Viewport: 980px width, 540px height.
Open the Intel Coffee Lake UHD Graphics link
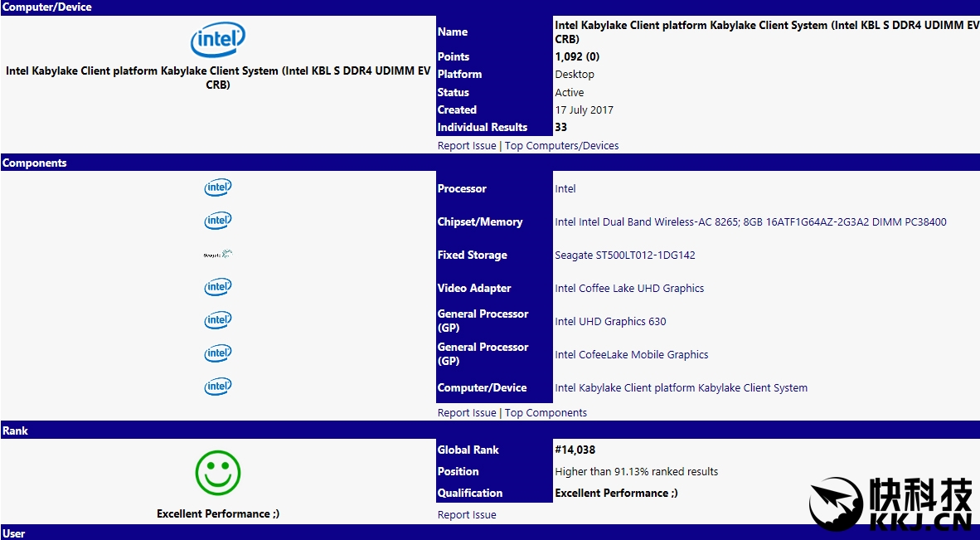(629, 288)
